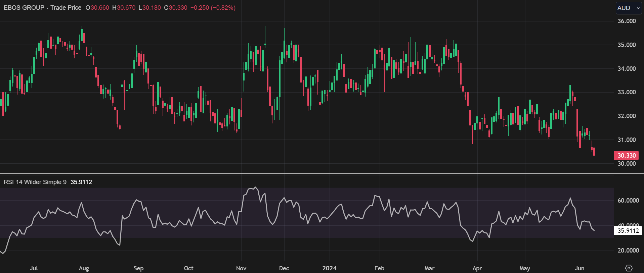Click the red 30.330 last-price label
Viewport: 644px width, 273px height.
(x=626, y=156)
